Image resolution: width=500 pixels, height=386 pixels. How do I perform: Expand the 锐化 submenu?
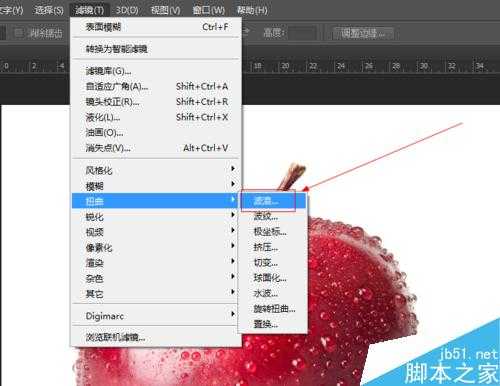pos(156,217)
